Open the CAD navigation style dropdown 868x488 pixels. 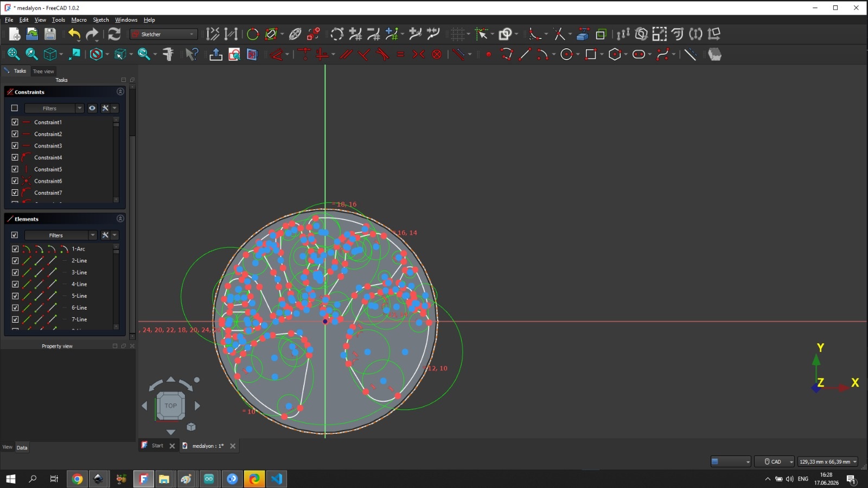click(x=775, y=461)
